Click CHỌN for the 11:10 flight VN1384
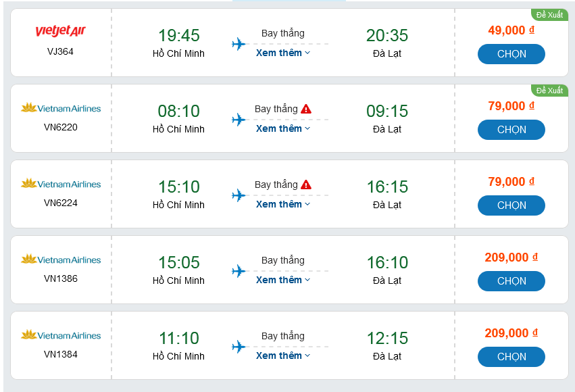 511,357
